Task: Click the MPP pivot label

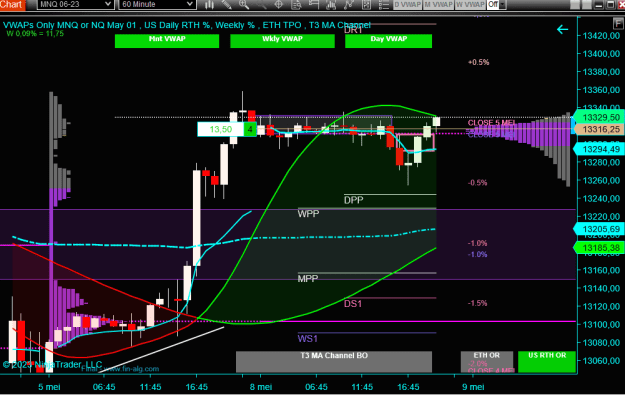Action: (x=308, y=279)
